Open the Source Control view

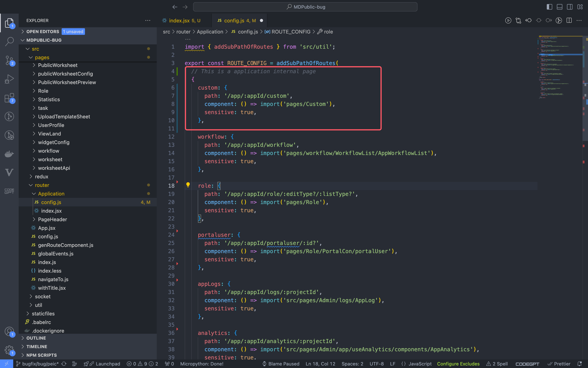click(9, 60)
